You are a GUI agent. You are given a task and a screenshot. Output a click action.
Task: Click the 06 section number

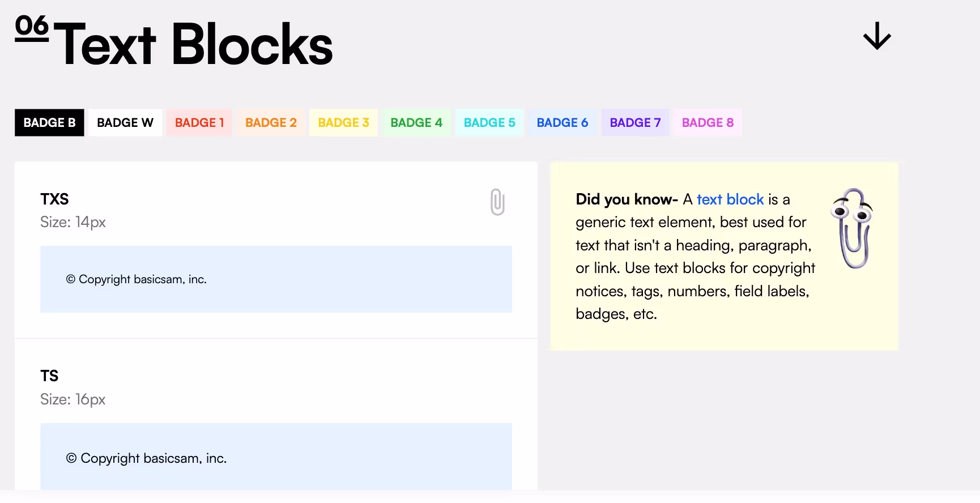(32, 28)
